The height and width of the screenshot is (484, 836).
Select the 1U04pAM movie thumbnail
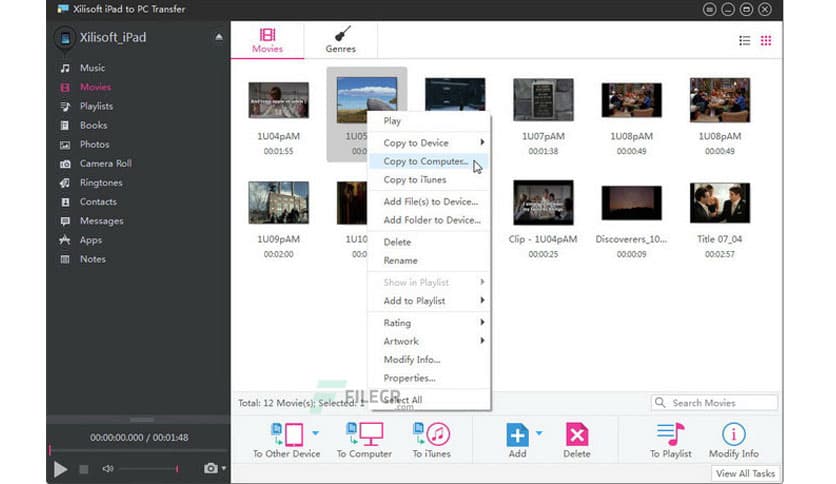pyautogui.click(x=278, y=100)
